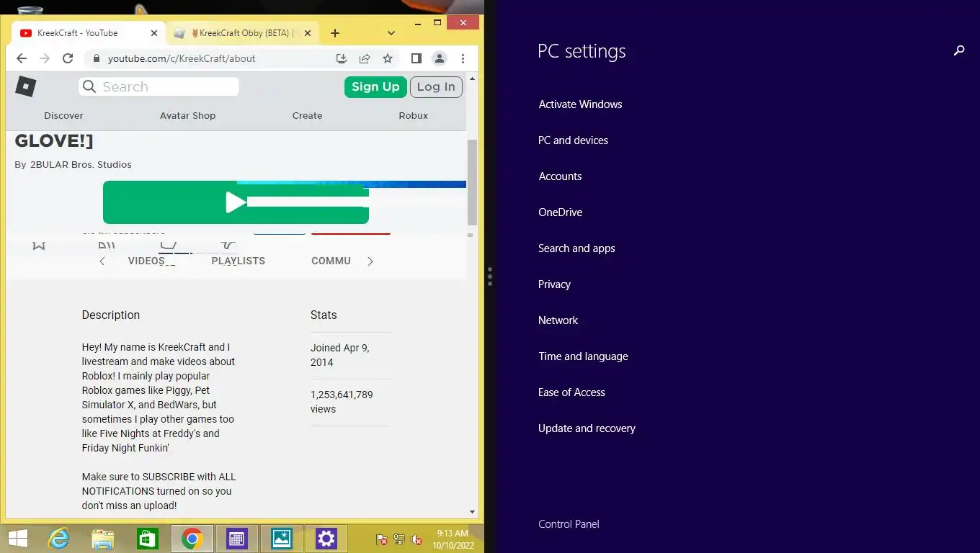Open Action Center flag in system tray

tap(383, 539)
